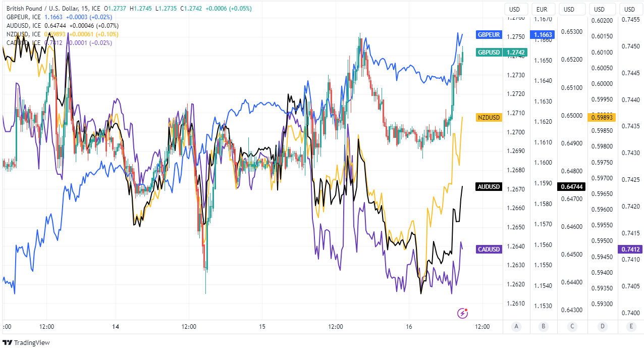
Task: Click the yellow NZDUSD series label
Action: point(489,118)
